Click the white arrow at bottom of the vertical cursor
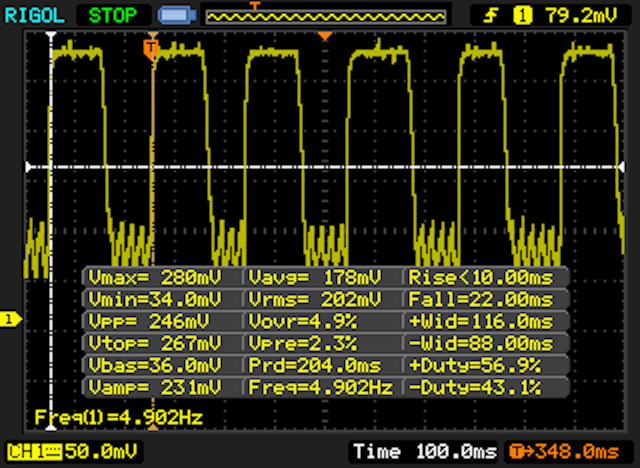 [51, 427]
